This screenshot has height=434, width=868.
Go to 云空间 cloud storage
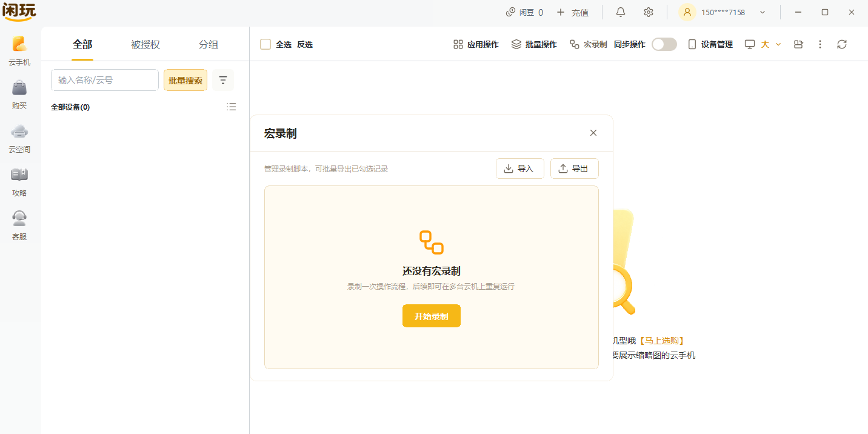tap(19, 138)
